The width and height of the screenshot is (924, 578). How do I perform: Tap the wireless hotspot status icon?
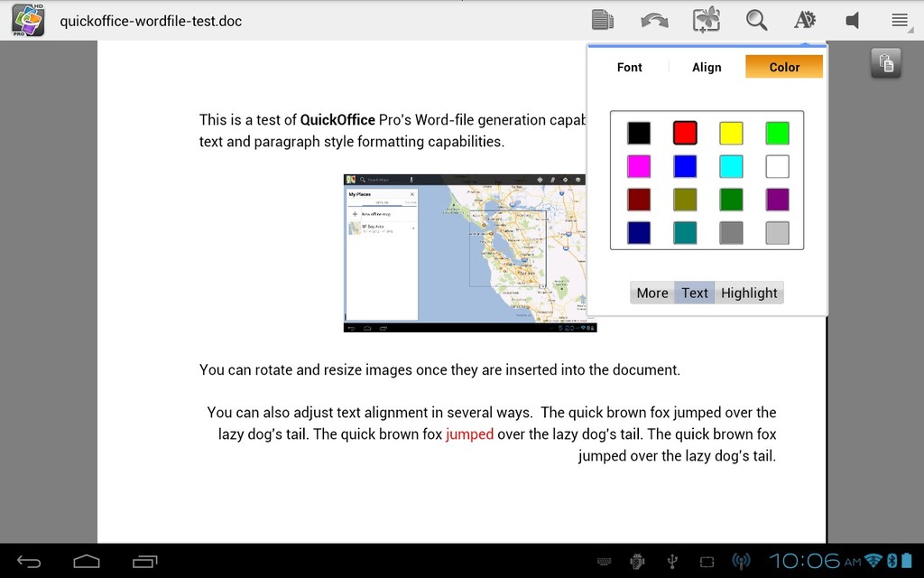(x=741, y=561)
